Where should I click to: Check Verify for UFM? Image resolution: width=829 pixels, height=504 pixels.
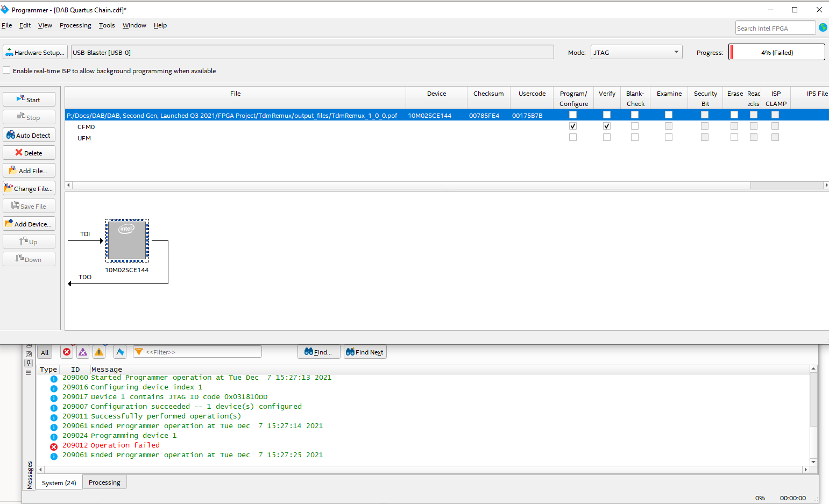pos(607,137)
